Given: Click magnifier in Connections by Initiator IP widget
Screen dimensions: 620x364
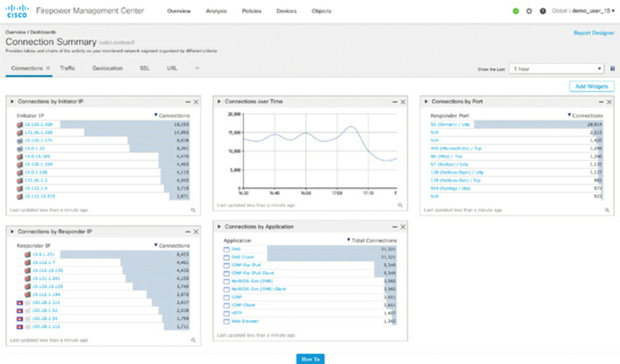Looking at the screenshot, I should pyautogui.click(x=193, y=210).
